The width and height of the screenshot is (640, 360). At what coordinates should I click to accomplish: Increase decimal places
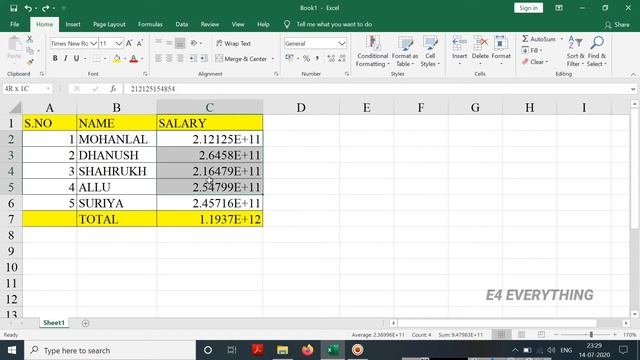[x=331, y=59]
